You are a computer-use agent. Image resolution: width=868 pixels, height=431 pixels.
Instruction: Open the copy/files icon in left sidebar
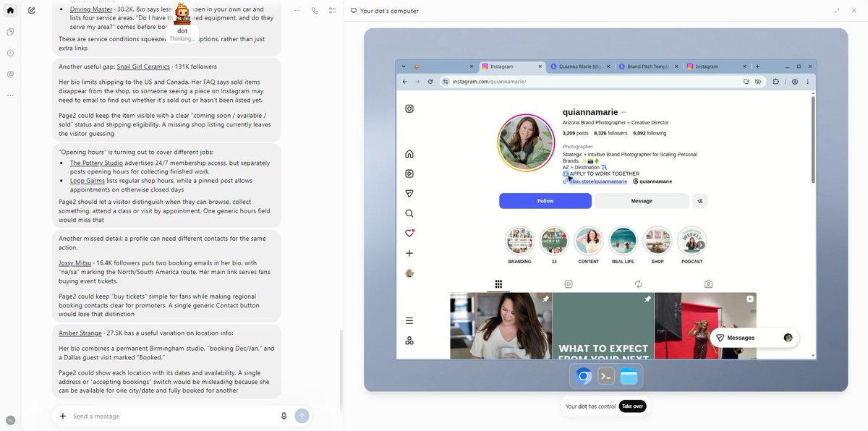[x=10, y=32]
